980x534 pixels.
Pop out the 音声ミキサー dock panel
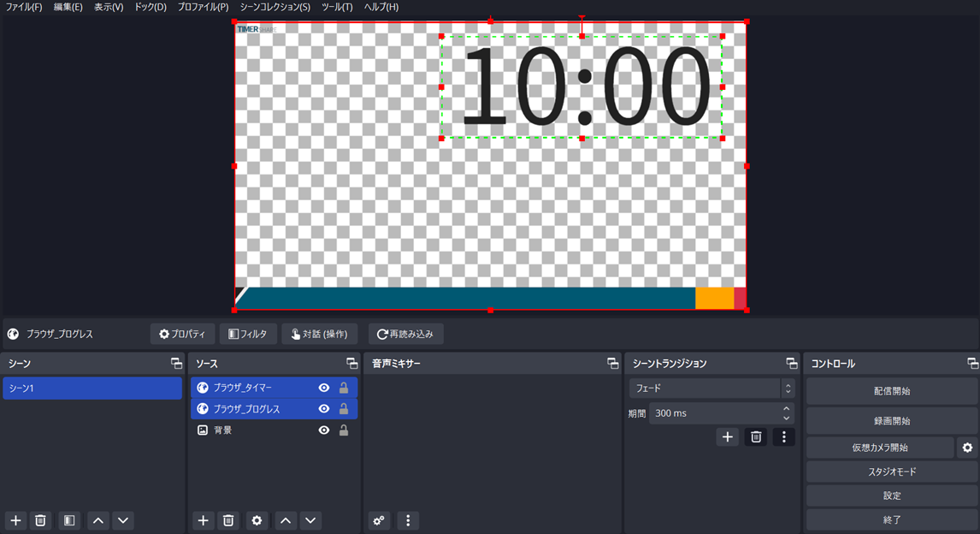pyautogui.click(x=612, y=364)
